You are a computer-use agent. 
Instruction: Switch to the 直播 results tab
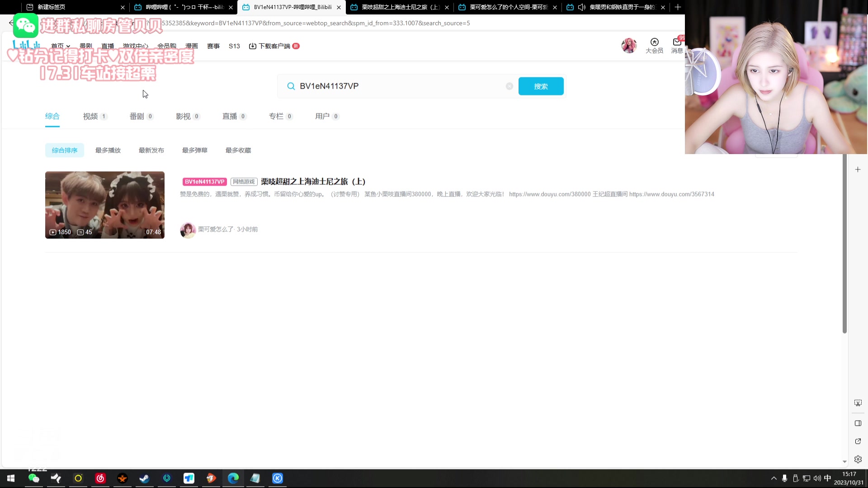click(x=234, y=117)
